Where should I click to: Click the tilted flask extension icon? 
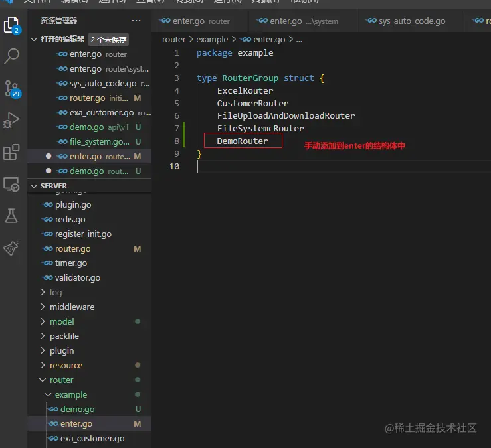tap(11, 248)
